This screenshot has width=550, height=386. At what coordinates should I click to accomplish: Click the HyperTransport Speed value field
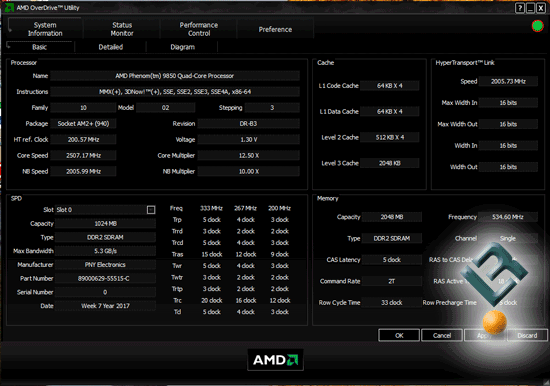[508, 81]
